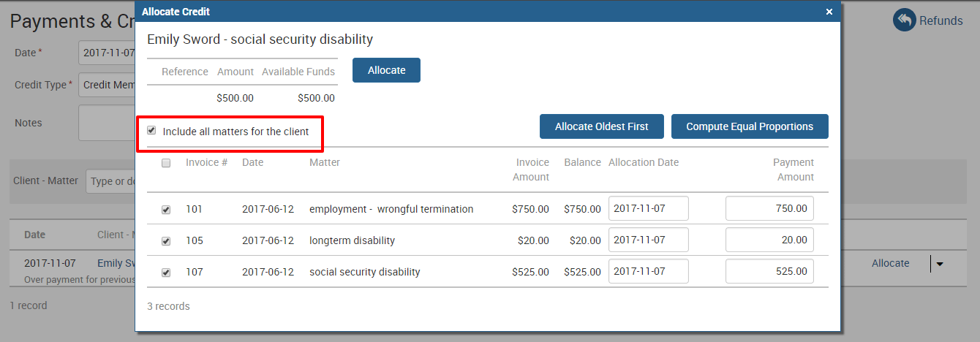
Task: Click the Notes text area
Action: [106, 123]
